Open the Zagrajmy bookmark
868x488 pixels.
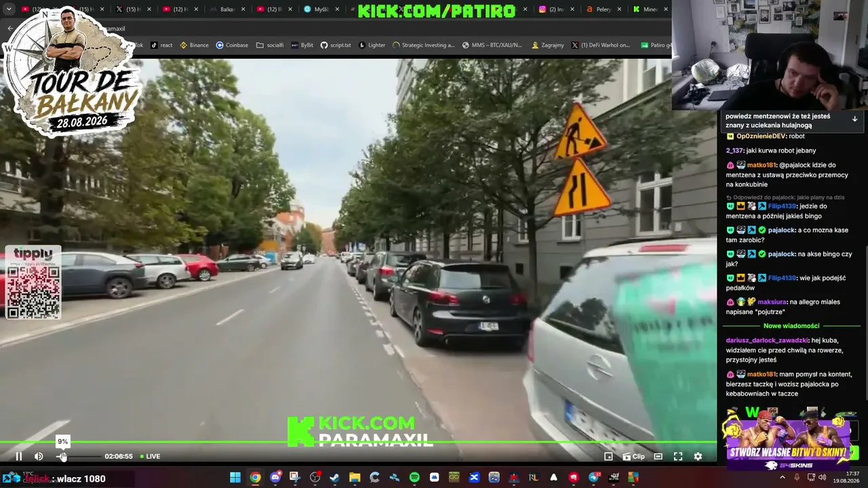pos(548,45)
